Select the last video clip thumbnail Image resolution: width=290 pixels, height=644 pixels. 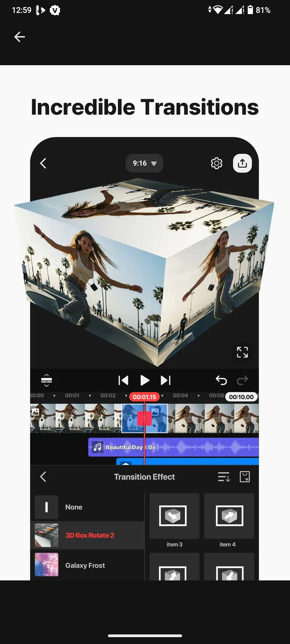point(246,419)
